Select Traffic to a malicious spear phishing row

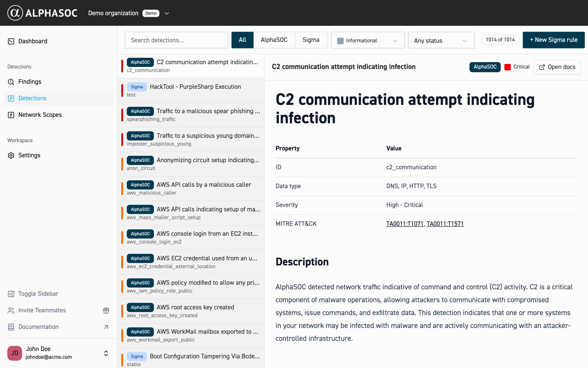click(191, 115)
